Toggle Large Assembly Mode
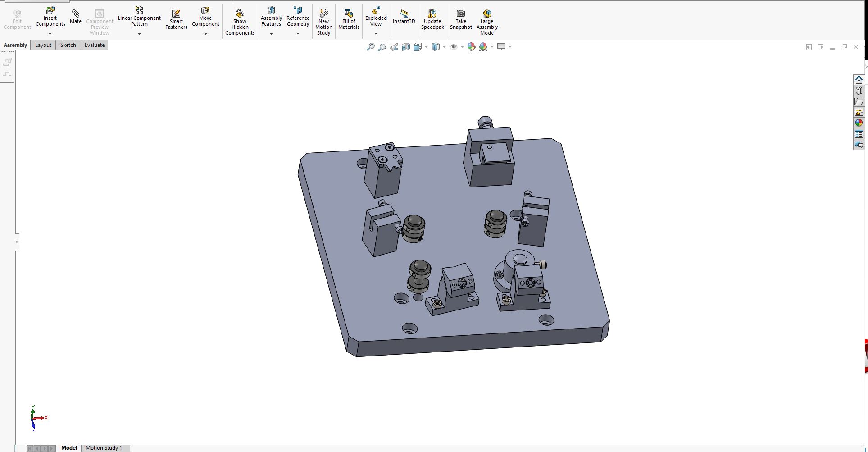The width and height of the screenshot is (868, 452). 487,23
